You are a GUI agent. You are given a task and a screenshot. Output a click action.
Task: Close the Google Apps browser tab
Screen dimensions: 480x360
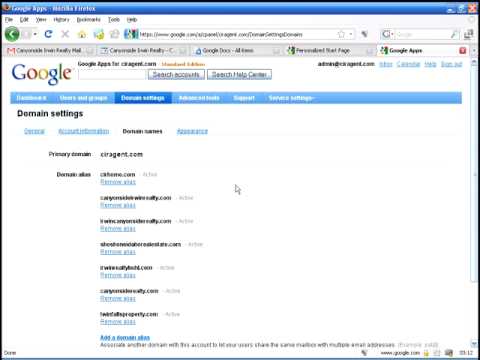pos(462,51)
